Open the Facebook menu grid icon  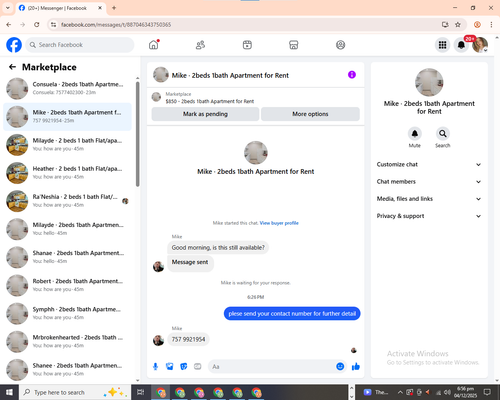pyautogui.click(x=442, y=45)
